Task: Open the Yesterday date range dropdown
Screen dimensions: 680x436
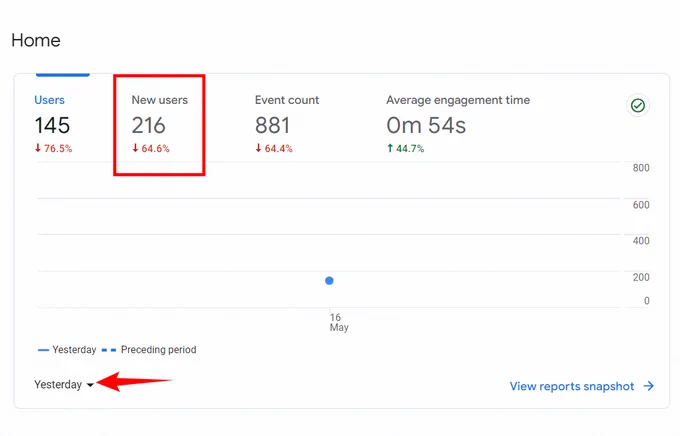Action: (x=64, y=384)
